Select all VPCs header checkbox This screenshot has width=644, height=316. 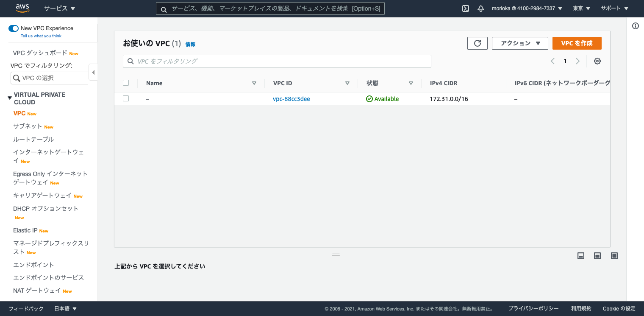point(126,83)
